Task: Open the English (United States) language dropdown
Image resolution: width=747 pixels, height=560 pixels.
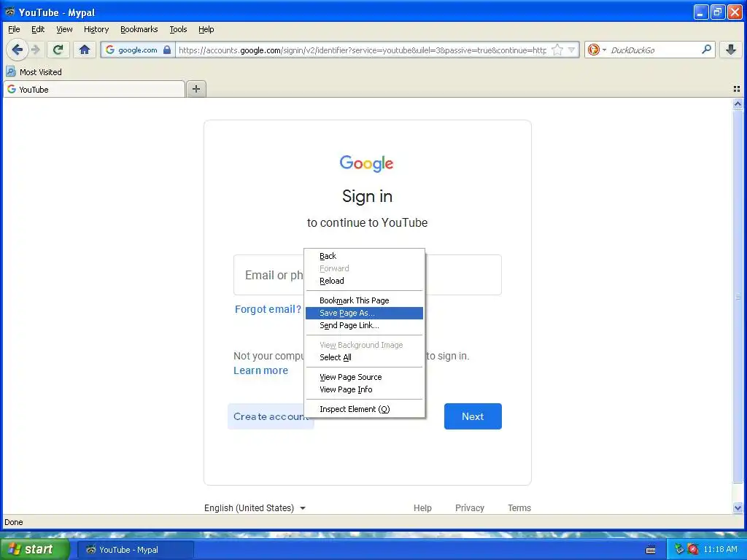Action: 255,507
